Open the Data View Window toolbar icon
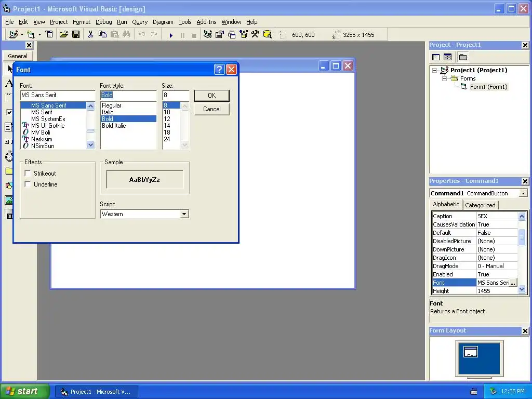 268,34
